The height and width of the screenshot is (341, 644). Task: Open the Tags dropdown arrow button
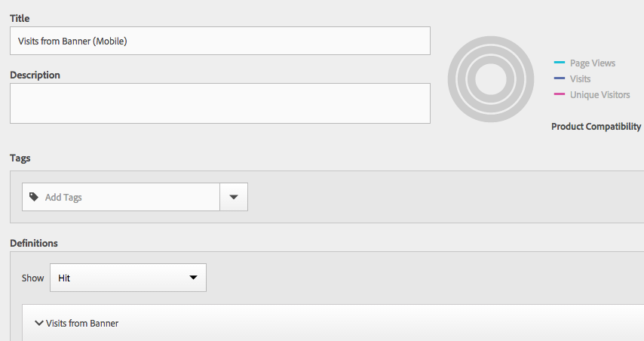pos(233,197)
